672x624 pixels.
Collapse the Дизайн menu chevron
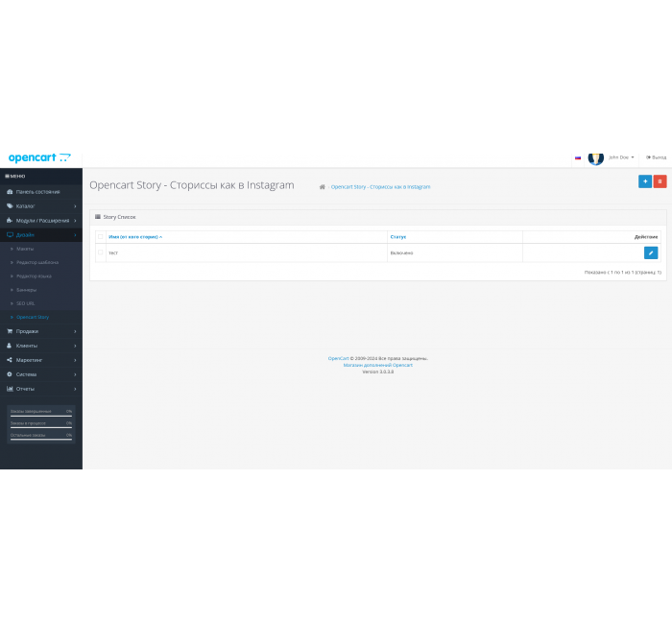(75, 235)
